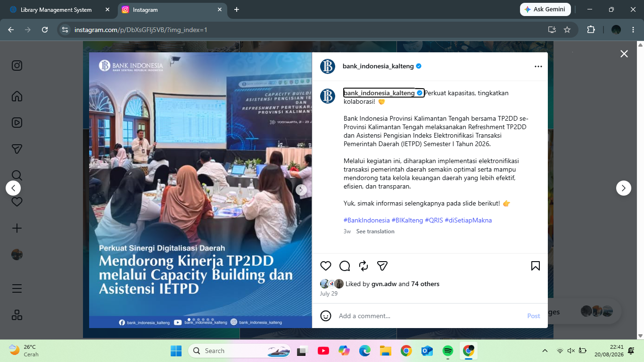The image size is (644, 362).
Task: Click the Ask Gemini button
Action: point(545,9)
